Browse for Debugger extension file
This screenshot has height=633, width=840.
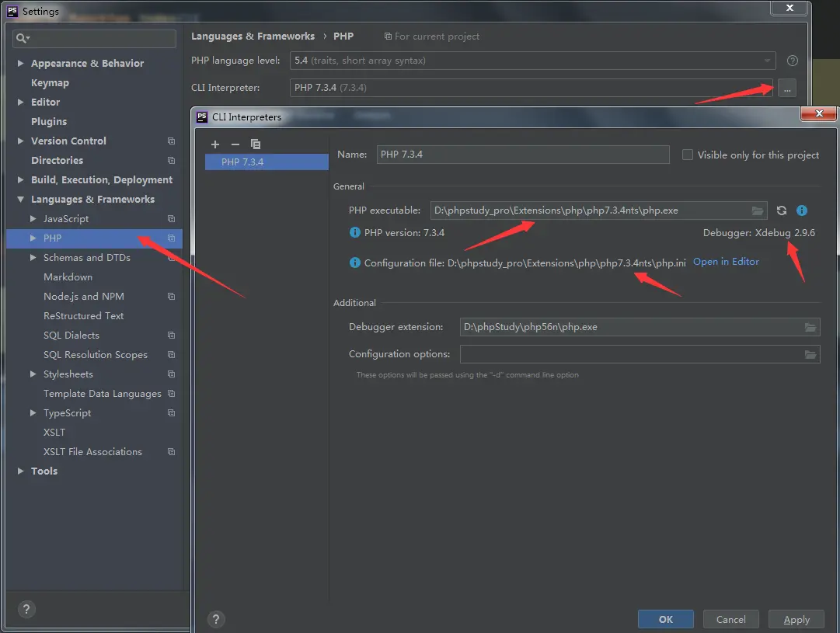[810, 327]
